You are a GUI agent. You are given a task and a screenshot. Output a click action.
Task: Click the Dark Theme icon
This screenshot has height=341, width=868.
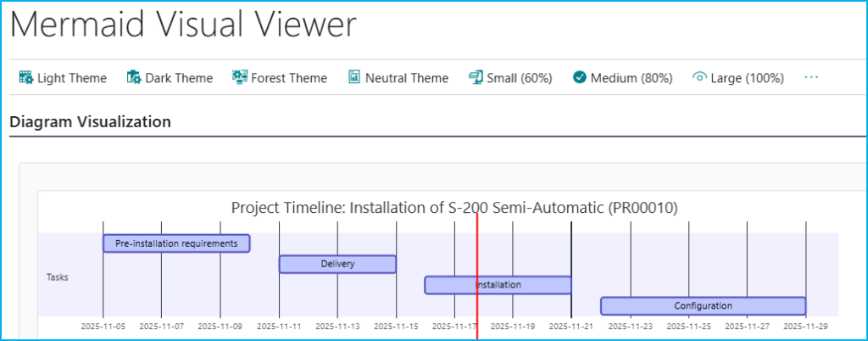pyautogui.click(x=133, y=78)
